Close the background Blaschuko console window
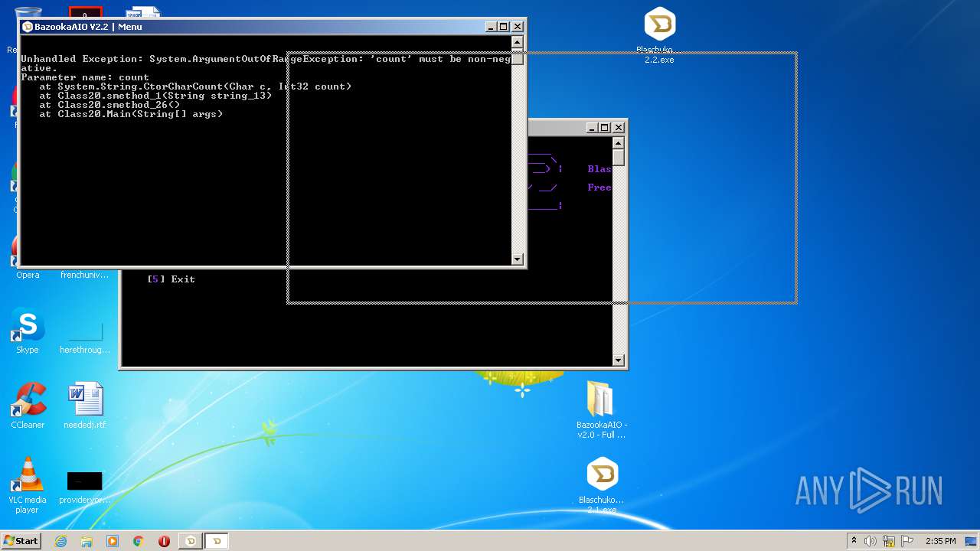Image resolution: width=980 pixels, height=551 pixels. [618, 128]
